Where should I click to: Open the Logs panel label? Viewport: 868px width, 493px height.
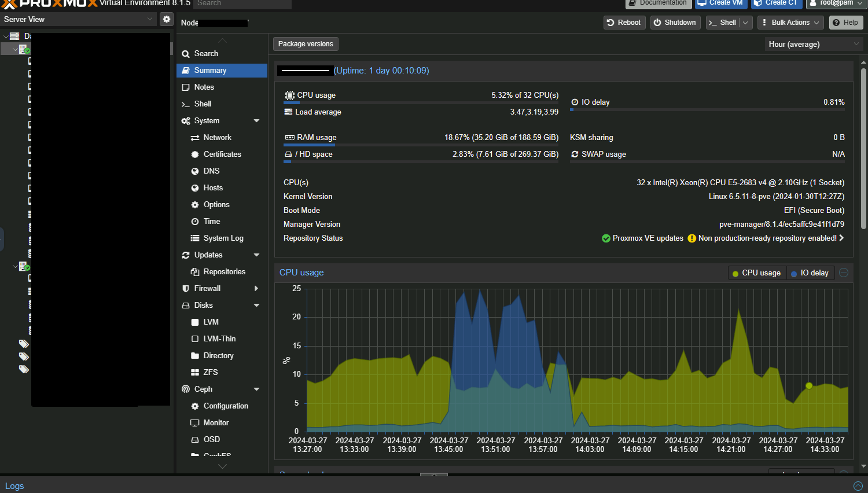click(14, 486)
